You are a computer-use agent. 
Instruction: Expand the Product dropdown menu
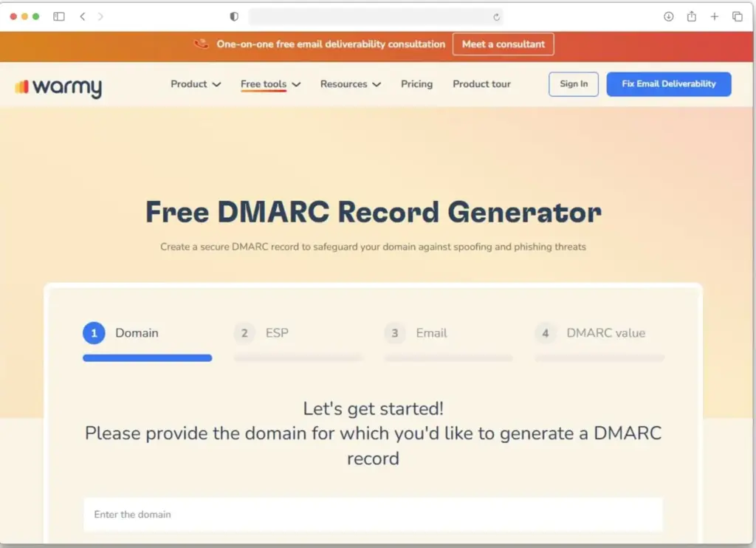point(195,84)
